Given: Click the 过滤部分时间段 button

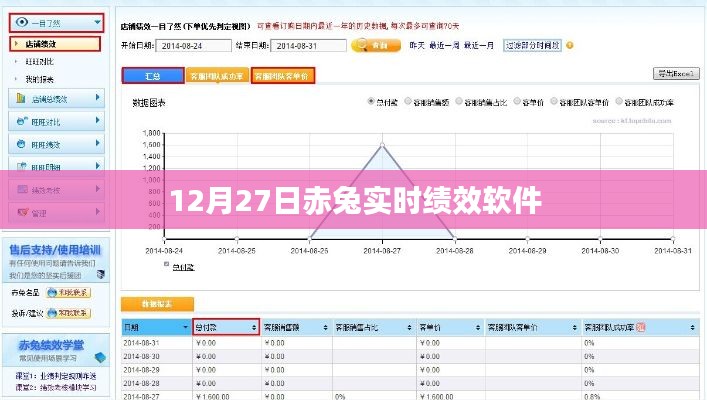Looking at the screenshot, I should pyautogui.click(x=533, y=45).
